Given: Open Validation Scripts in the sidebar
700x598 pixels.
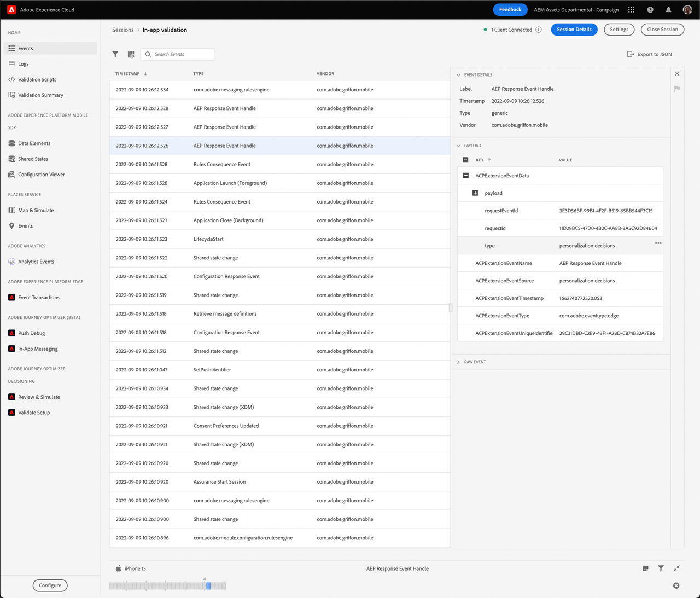Looking at the screenshot, I should [x=50, y=79].
